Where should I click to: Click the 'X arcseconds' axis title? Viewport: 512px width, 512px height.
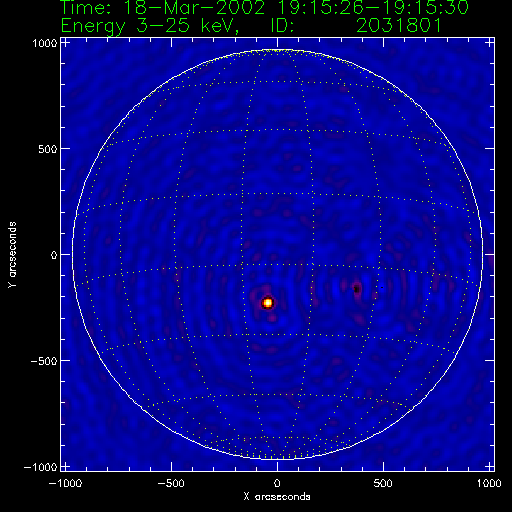[277, 497]
